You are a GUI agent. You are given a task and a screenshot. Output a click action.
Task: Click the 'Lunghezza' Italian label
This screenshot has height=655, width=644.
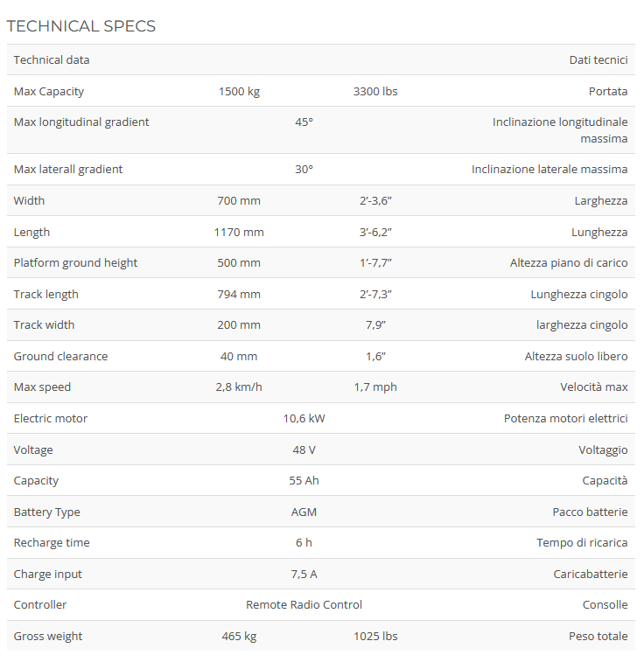pyautogui.click(x=599, y=233)
